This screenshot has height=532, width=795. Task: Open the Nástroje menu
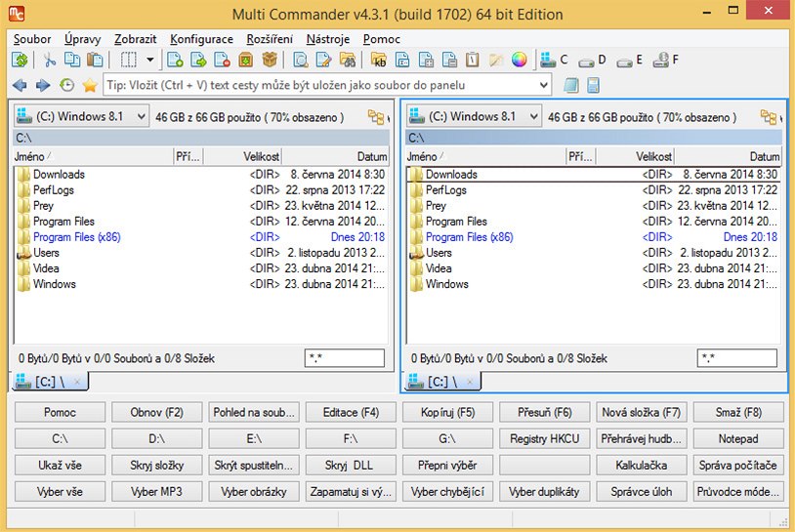point(327,39)
